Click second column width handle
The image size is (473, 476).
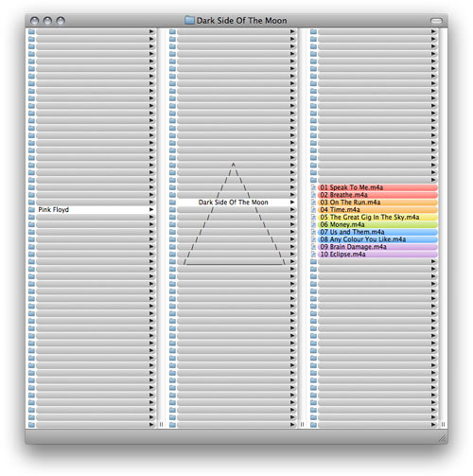302,425
